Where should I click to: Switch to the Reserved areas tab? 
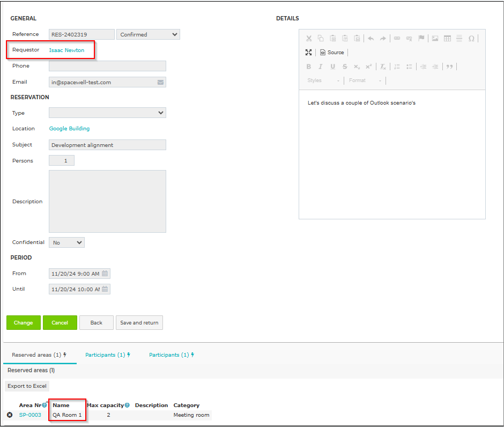pos(39,355)
